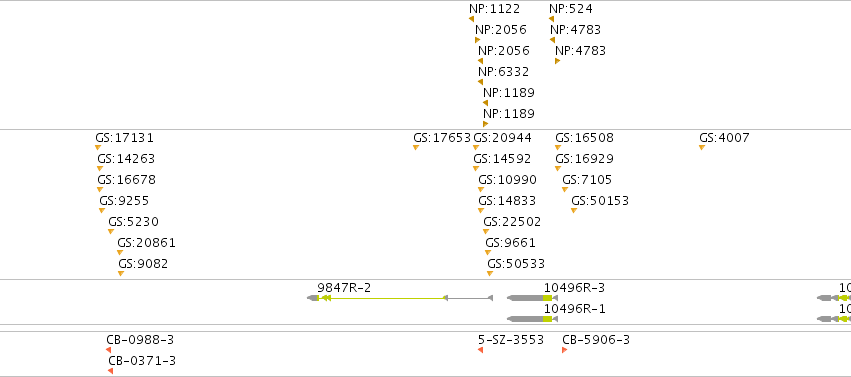This screenshot has height=377, width=851.
Task: Select the NP:524 insertion triangle
Action: pos(551,19)
